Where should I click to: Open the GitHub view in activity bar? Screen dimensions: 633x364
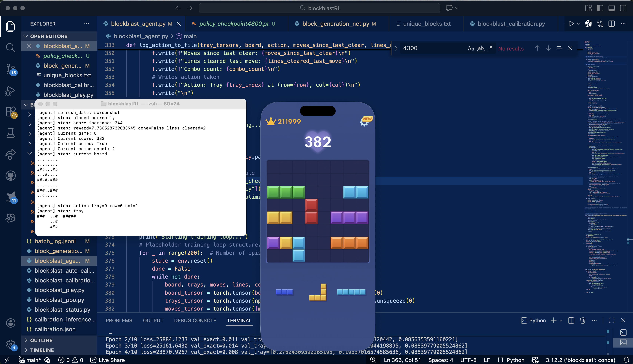[x=10, y=176]
